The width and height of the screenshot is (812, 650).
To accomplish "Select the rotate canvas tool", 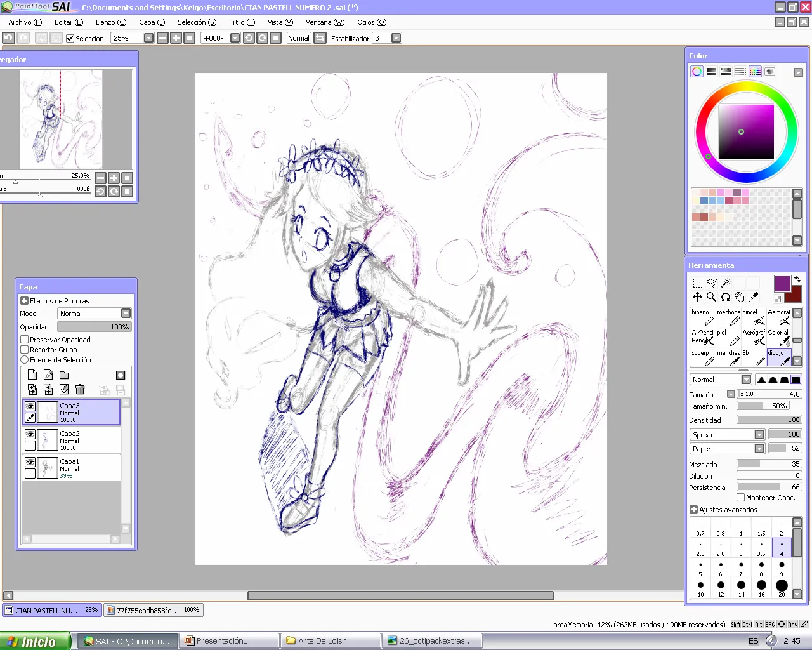I will click(725, 296).
